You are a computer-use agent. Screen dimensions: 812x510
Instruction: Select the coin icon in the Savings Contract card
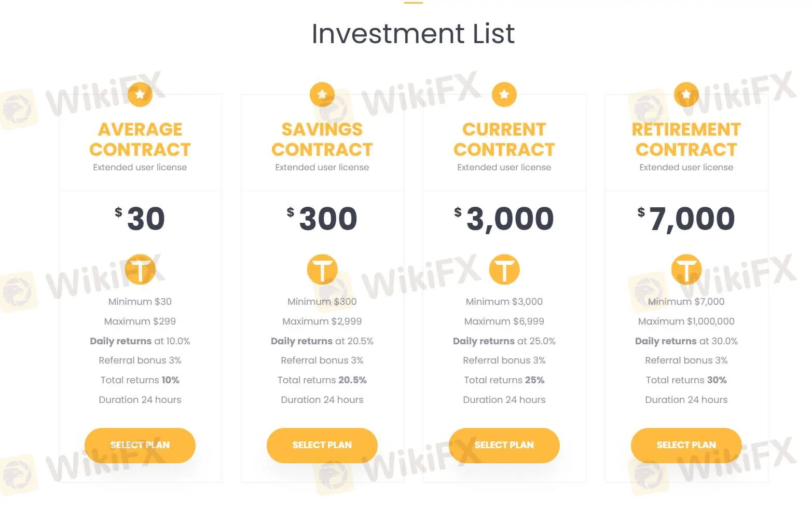(322, 269)
